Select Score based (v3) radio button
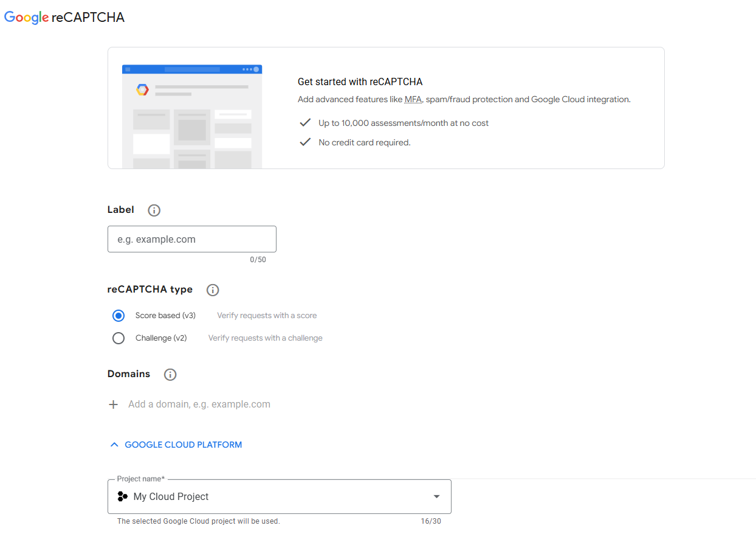 point(119,316)
